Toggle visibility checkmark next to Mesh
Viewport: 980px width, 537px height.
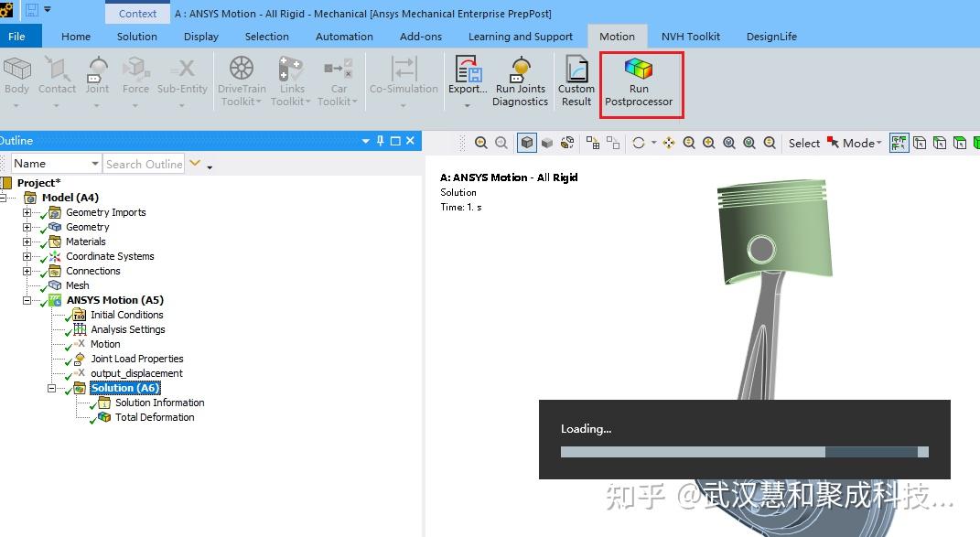click(43, 285)
